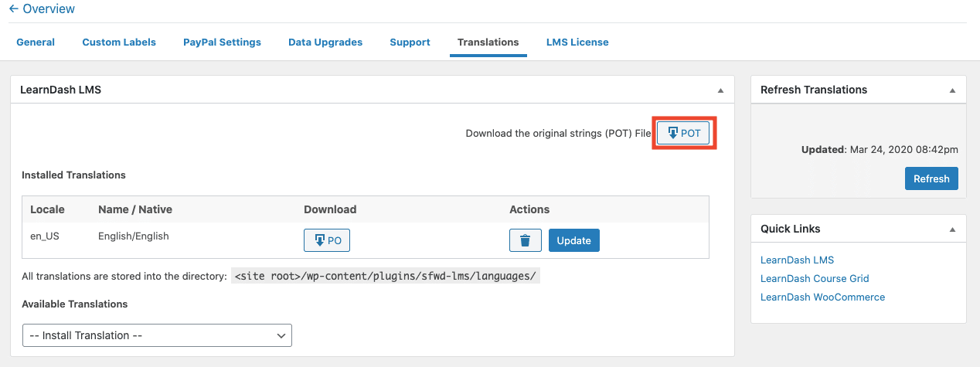Download the POT original strings file
This screenshot has height=367, width=980.
[x=684, y=133]
